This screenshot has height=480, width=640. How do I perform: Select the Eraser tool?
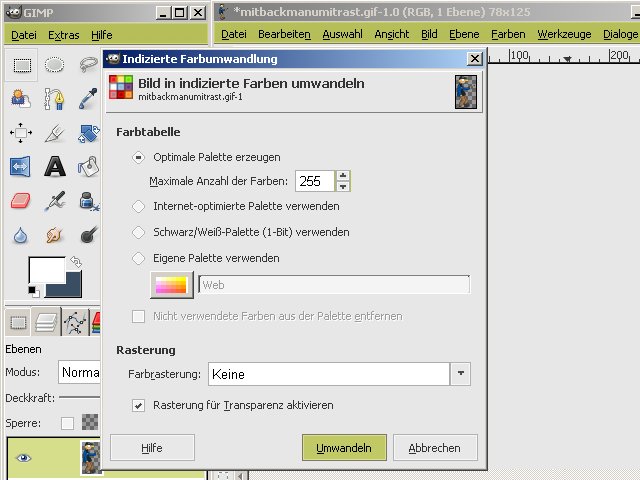click(20, 201)
